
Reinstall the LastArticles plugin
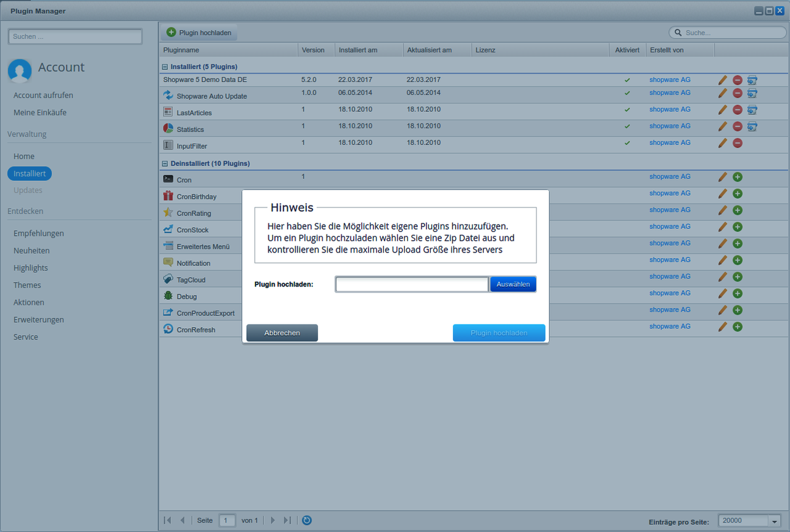click(752, 110)
